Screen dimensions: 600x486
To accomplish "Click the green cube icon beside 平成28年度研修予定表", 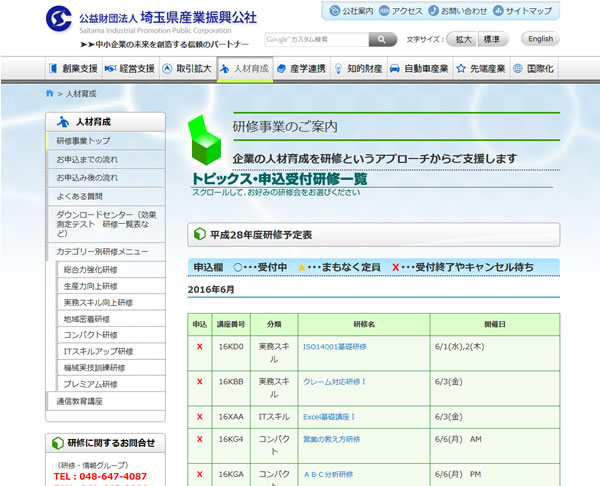I will 200,234.
